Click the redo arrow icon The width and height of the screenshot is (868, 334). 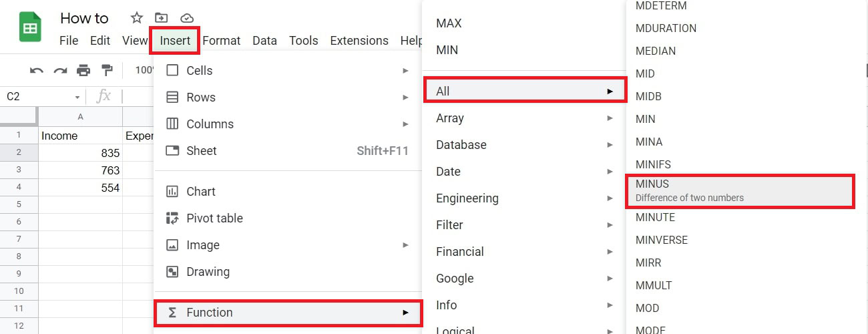60,70
